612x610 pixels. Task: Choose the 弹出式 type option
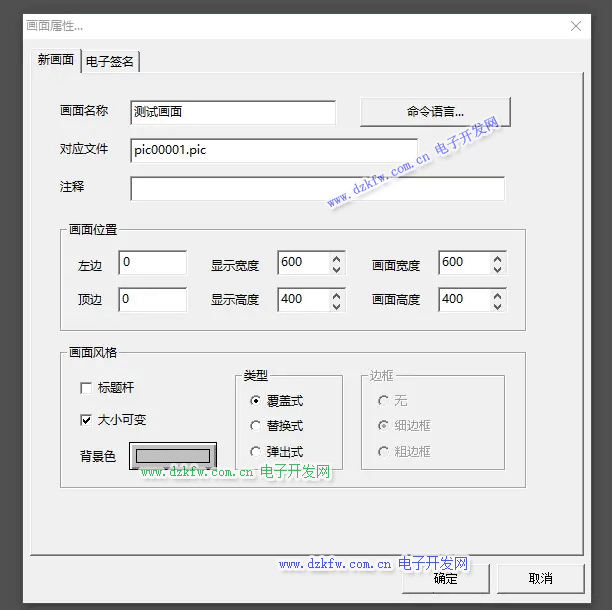pos(256,451)
